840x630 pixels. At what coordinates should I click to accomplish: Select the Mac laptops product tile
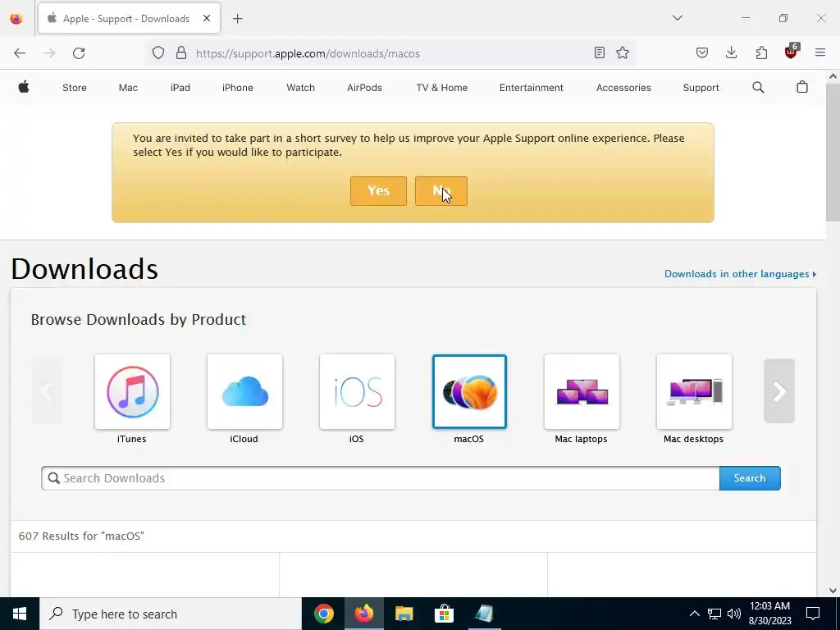[582, 391]
